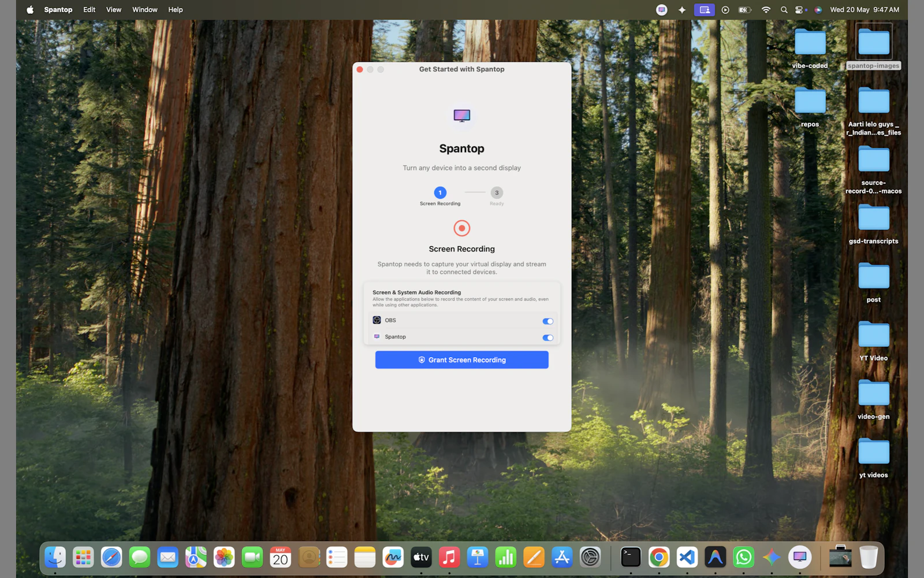Open the View menu
This screenshot has height=578, width=924.
pos(114,10)
